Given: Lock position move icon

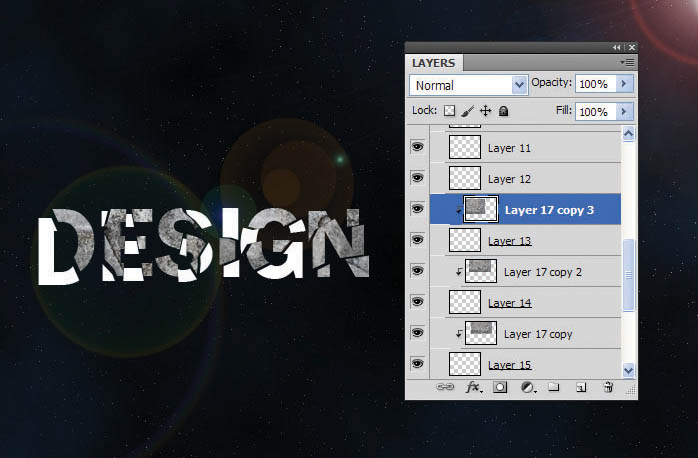Looking at the screenshot, I should coord(486,110).
